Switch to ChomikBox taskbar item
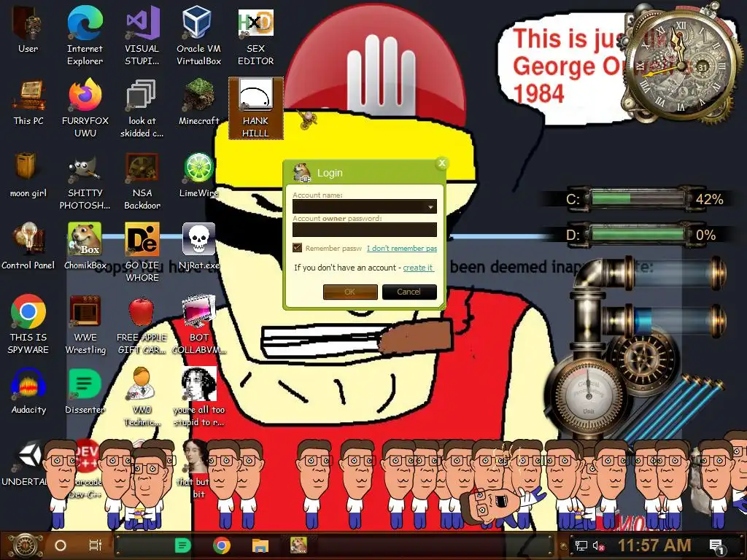The width and height of the screenshot is (747, 560). [298, 545]
